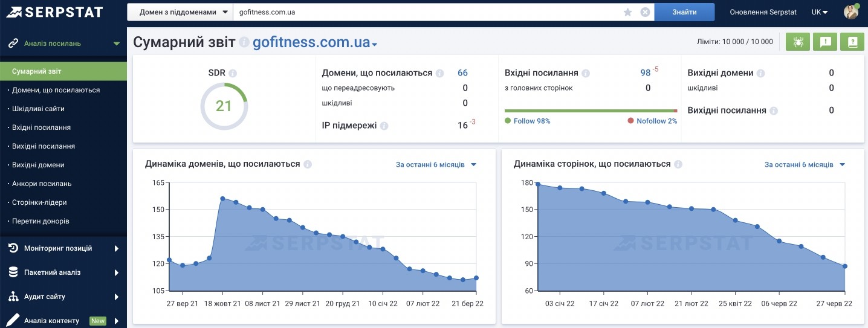Expand Аудит сайту menu
Viewport: 868px width, 328px height.
[x=117, y=297]
